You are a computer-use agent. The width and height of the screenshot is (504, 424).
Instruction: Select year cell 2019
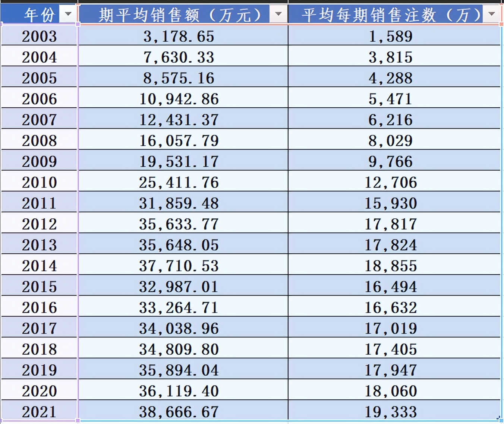point(39,370)
